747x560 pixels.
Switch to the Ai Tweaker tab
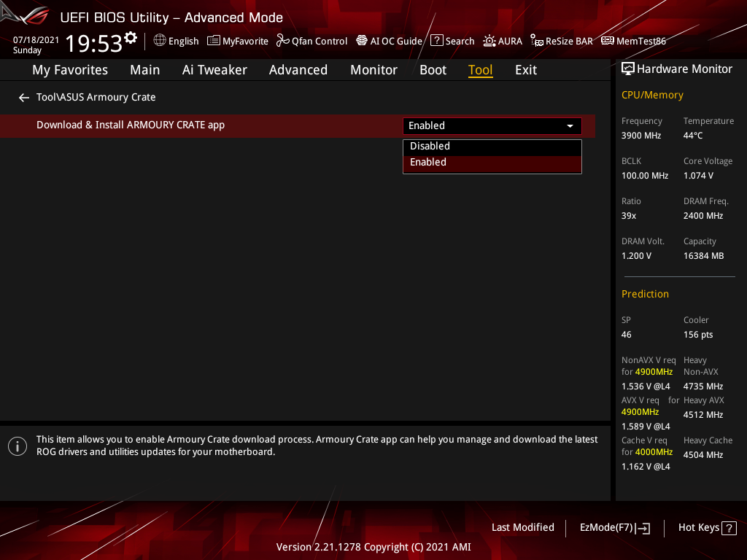coord(214,69)
